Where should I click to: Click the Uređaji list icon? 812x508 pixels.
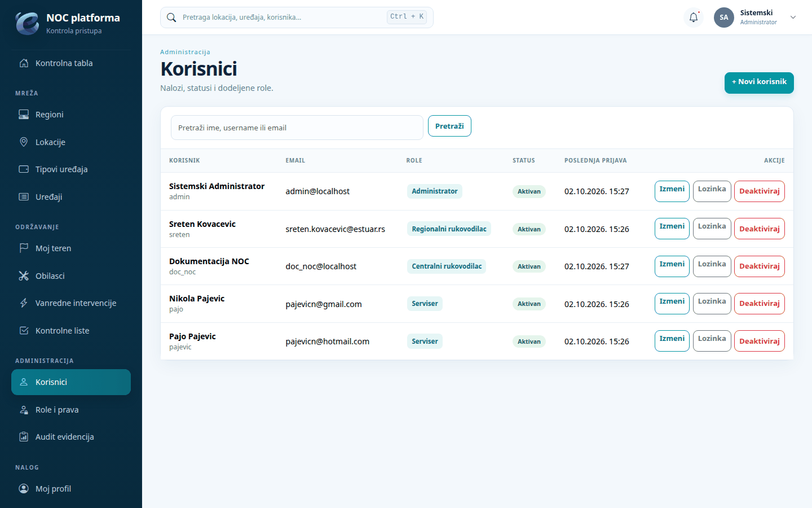click(24, 197)
